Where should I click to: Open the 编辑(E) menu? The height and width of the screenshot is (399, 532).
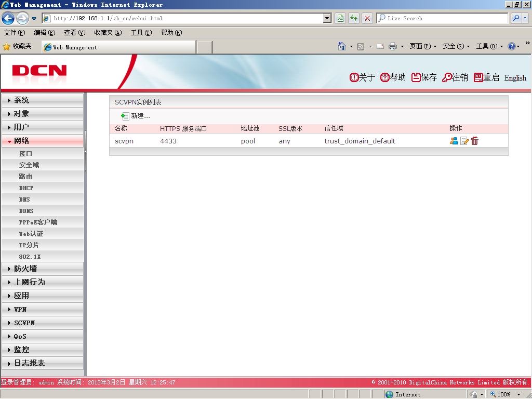tap(45, 33)
